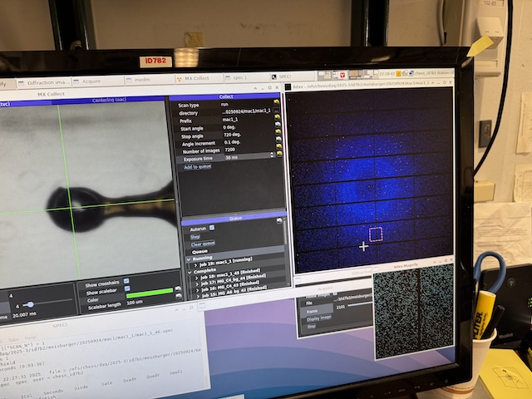The height and width of the screenshot is (399, 532).
Task: Click the Frame slider in the Acquire window
Action: 359,305
